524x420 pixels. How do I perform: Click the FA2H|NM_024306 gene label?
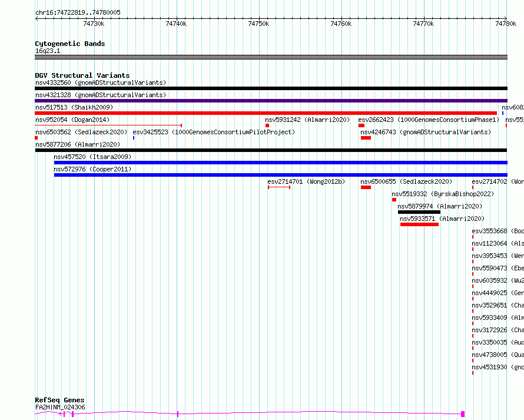tap(60, 407)
